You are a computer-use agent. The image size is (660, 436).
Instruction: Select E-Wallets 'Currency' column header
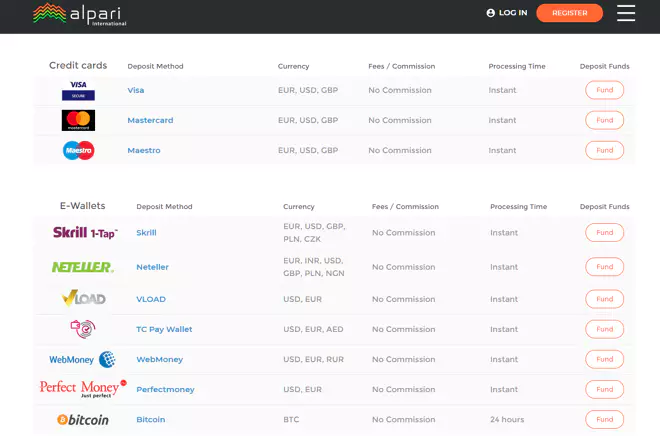click(x=299, y=207)
